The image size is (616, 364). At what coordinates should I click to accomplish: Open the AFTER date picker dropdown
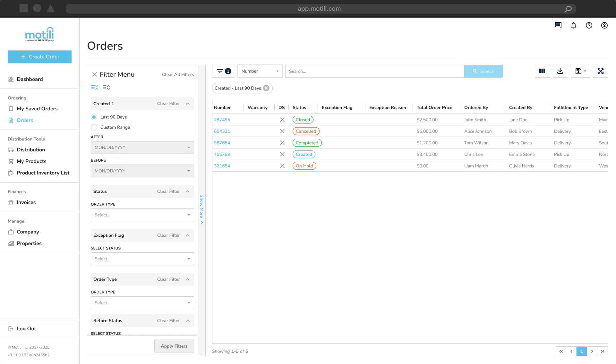pyautogui.click(x=142, y=148)
